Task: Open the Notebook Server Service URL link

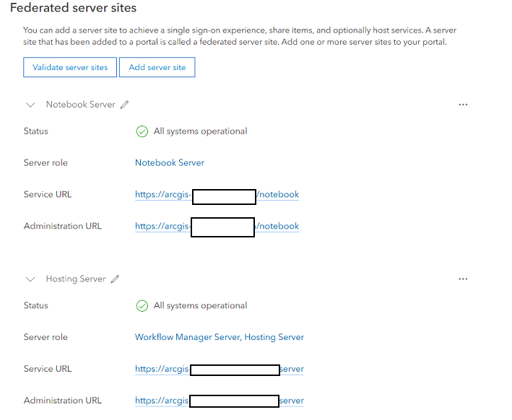Action: point(163,195)
